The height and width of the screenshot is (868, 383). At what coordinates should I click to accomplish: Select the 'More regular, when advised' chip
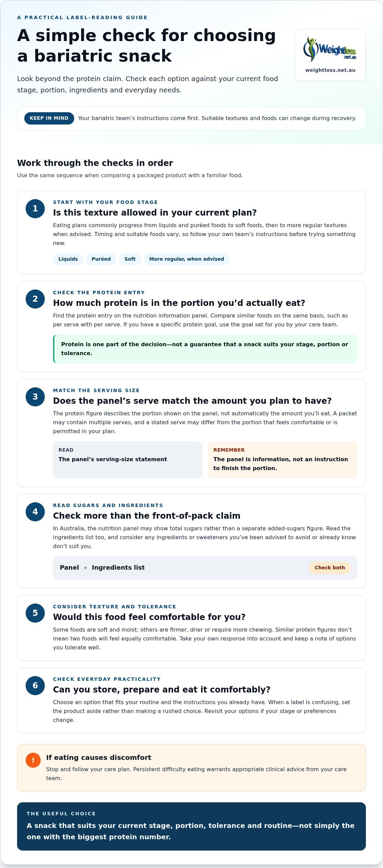(x=187, y=259)
